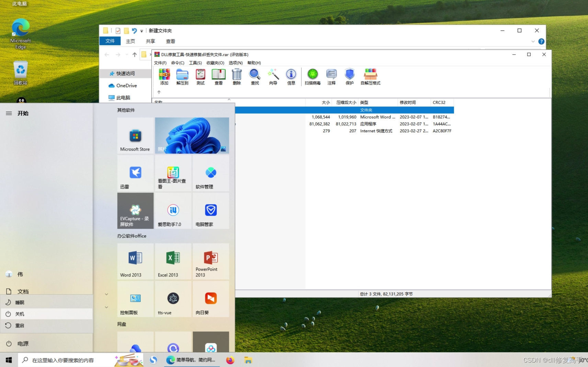The height and width of the screenshot is (367, 588).
Task: Launch Word 2013 from Start tiles
Action: pos(135,262)
